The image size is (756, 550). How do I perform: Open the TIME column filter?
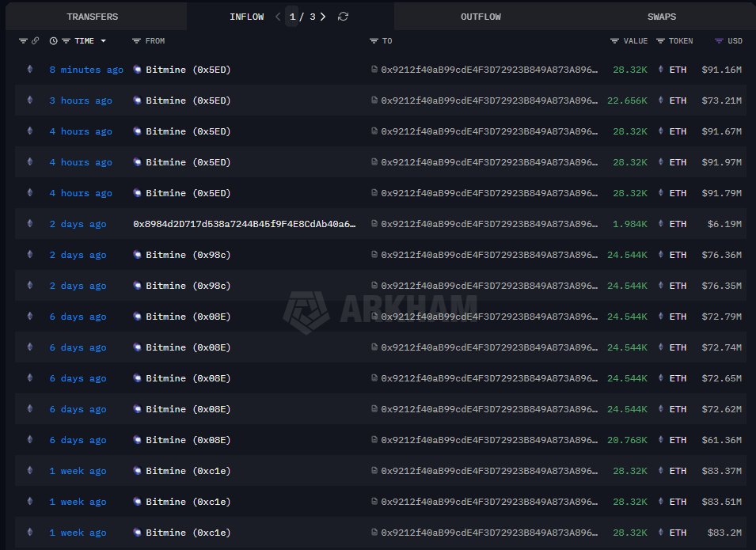coord(66,41)
